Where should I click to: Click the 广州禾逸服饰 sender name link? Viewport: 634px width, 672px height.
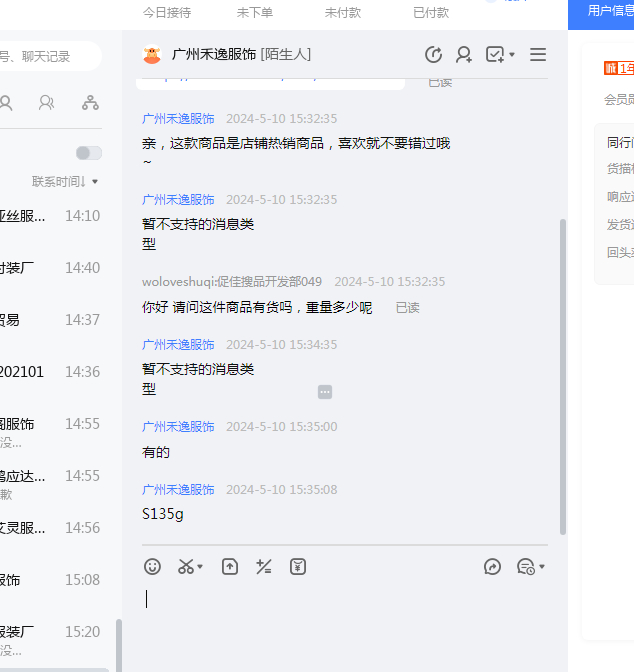coord(178,118)
